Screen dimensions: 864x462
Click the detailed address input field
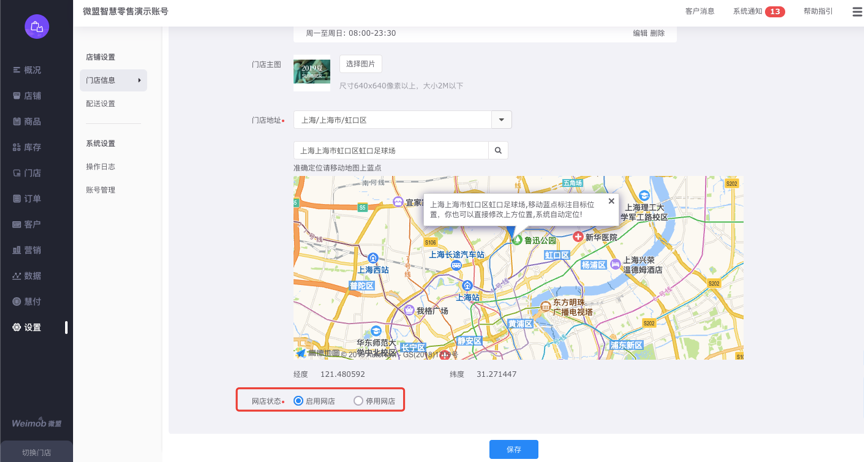[391, 151]
